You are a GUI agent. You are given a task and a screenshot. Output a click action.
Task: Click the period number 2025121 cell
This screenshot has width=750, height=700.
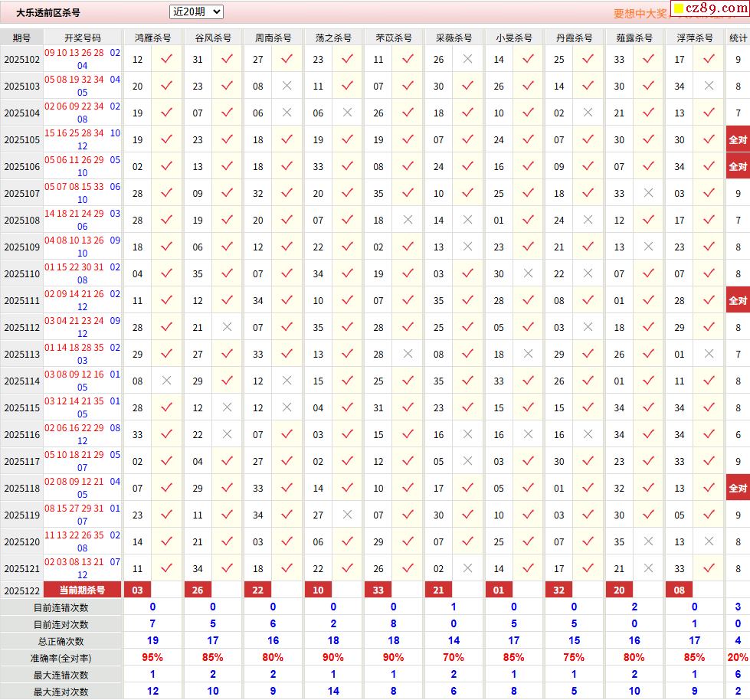(x=21, y=568)
